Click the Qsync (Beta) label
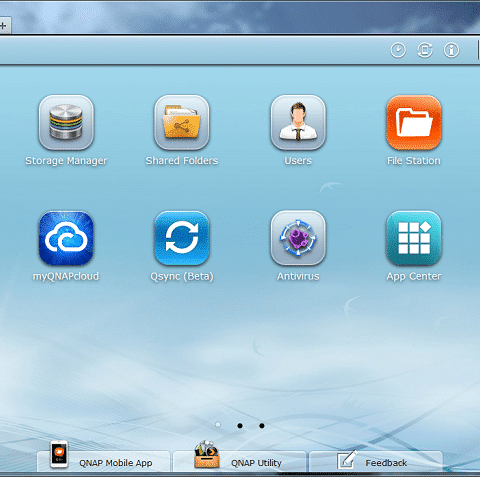 [182, 276]
